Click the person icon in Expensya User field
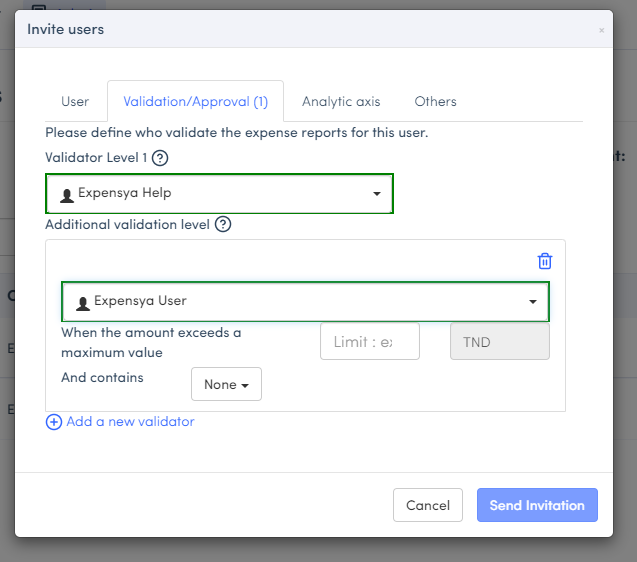 (x=83, y=302)
